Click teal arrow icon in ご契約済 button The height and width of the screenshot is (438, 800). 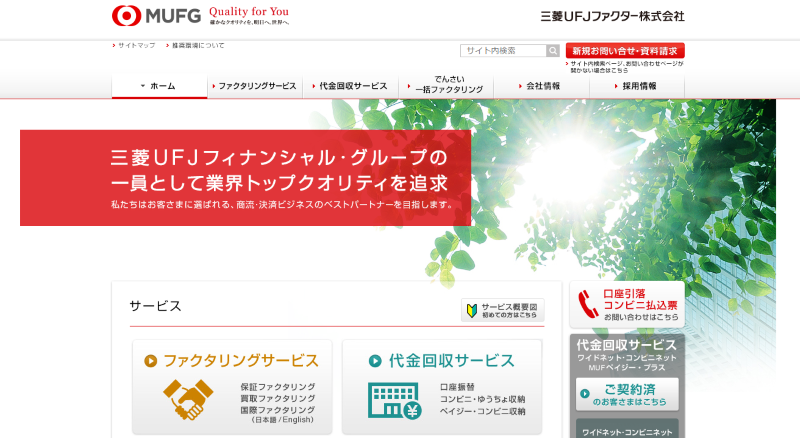click(x=585, y=394)
